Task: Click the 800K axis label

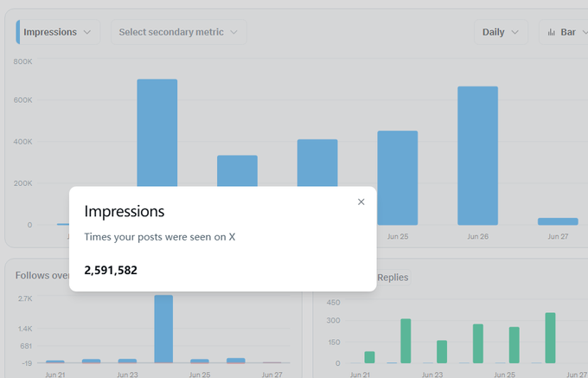Action: click(x=22, y=61)
